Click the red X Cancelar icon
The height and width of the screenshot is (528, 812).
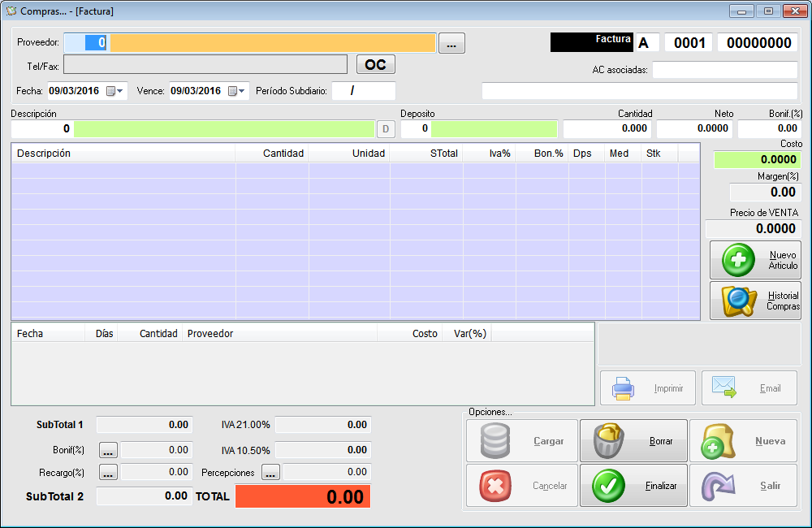(495, 486)
